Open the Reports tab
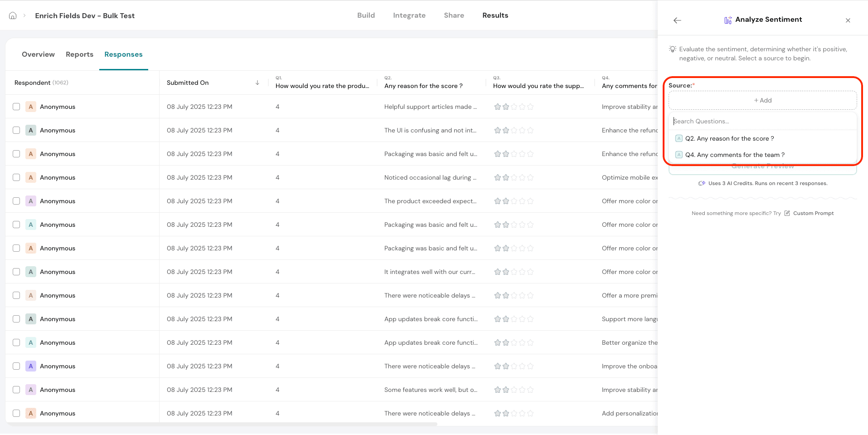Image resolution: width=868 pixels, height=435 pixels. [79, 54]
